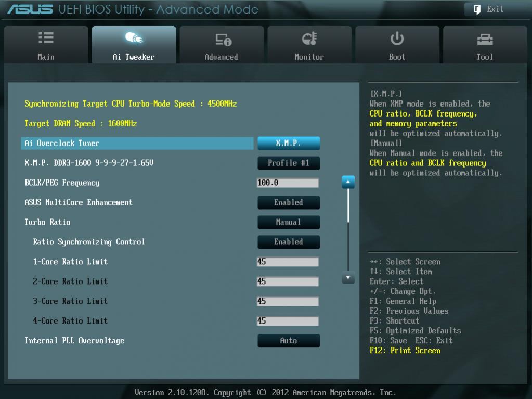This screenshot has height=399, width=532.
Task: Click the vertical scrollbar thumb
Action: [x=348, y=205]
